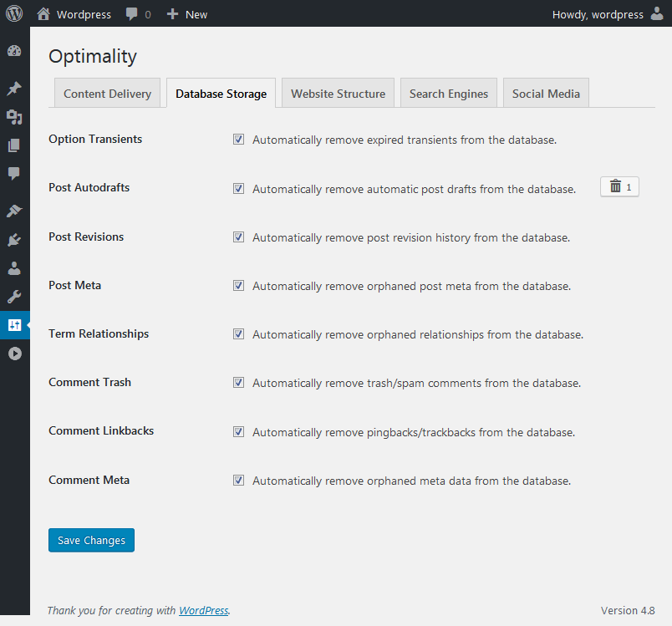This screenshot has height=626, width=672.
Task: Open the Pages sidebar icon
Action: click(14, 145)
